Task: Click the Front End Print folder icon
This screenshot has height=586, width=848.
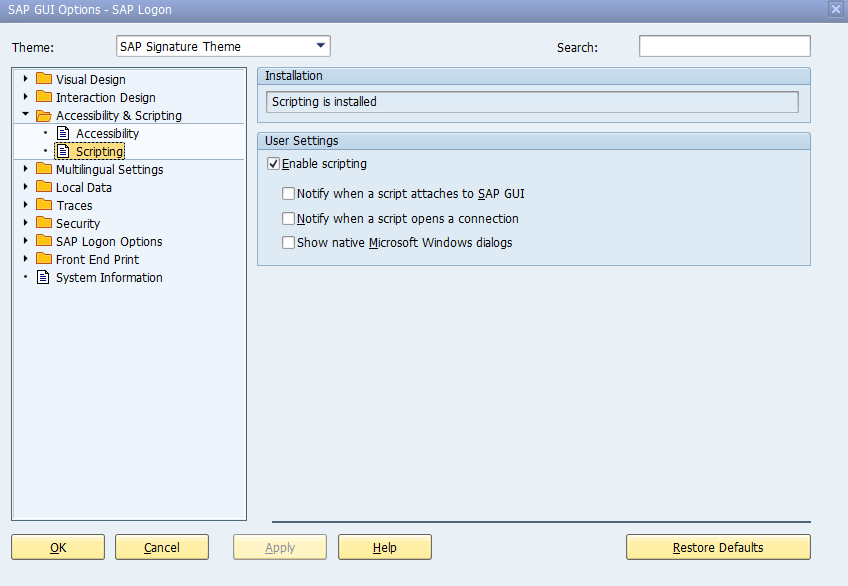Action: click(44, 259)
